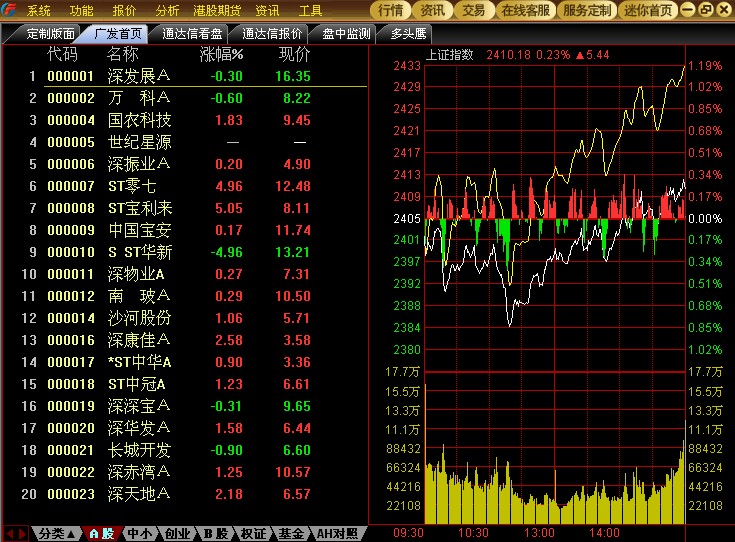735x542 pixels.
Task: Open the 迷你首页 button
Action: pyautogui.click(x=648, y=10)
